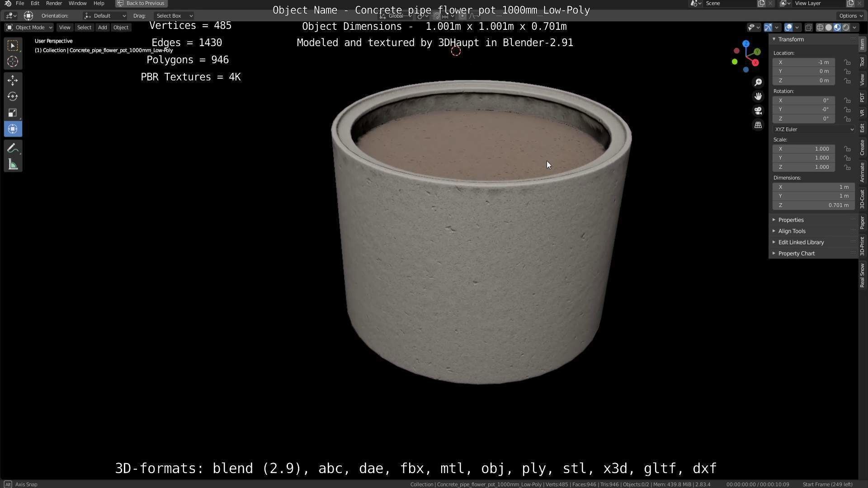Viewport: 868px width, 488px height.
Task: Toggle show overlays button
Action: (x=788, y=28)
